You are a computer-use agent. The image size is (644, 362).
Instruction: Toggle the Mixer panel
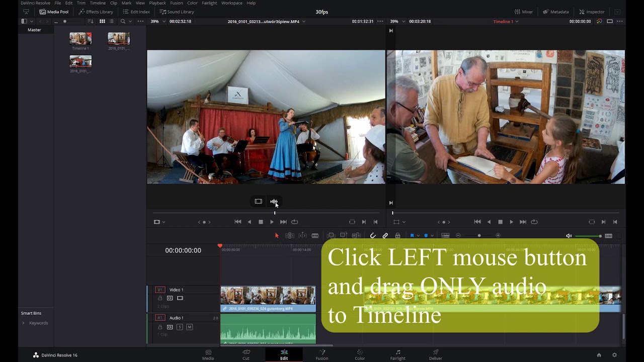click(524, 12)
